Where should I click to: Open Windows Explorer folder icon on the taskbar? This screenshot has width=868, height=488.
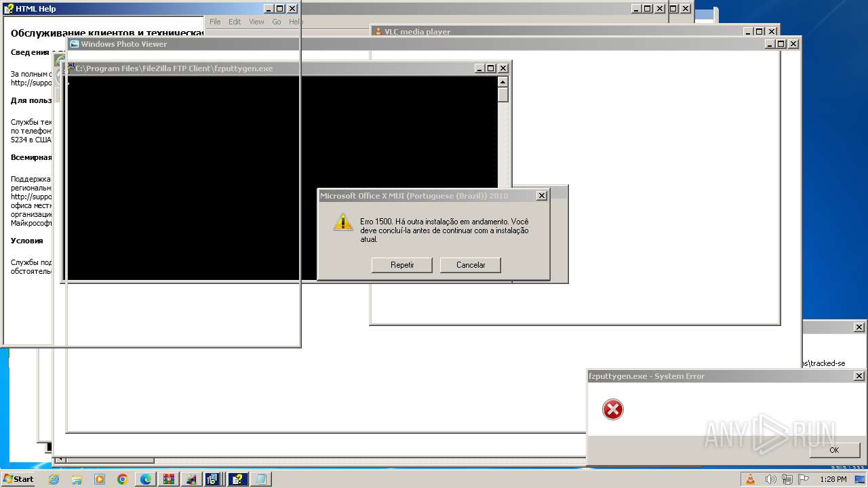(x=77, y=479)
